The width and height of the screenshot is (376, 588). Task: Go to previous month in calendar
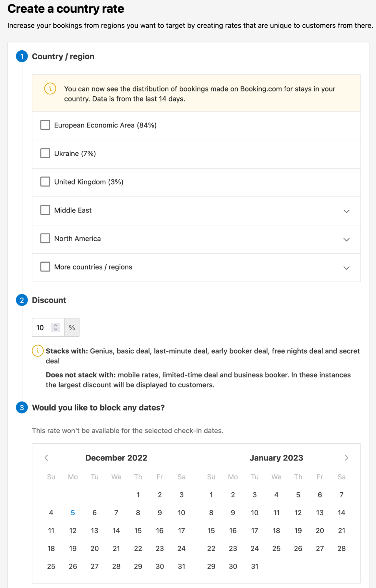pyautogui.click(x=46, y=458)
